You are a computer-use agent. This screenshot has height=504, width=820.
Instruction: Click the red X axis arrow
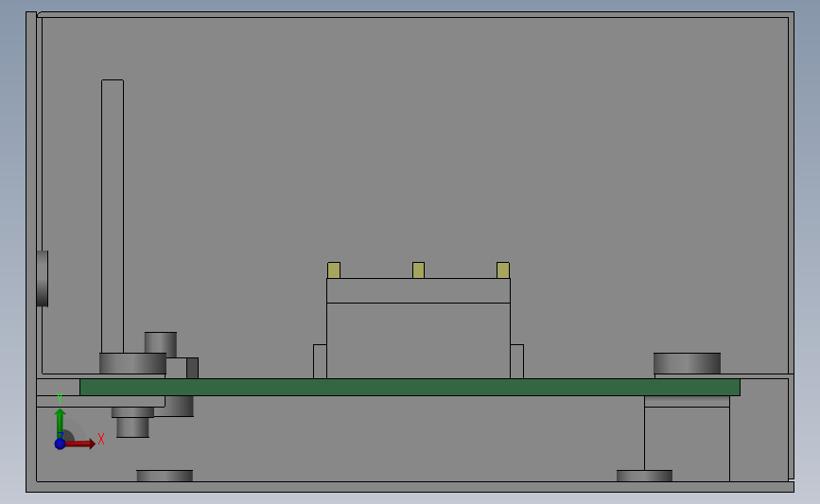click(80, 443)
